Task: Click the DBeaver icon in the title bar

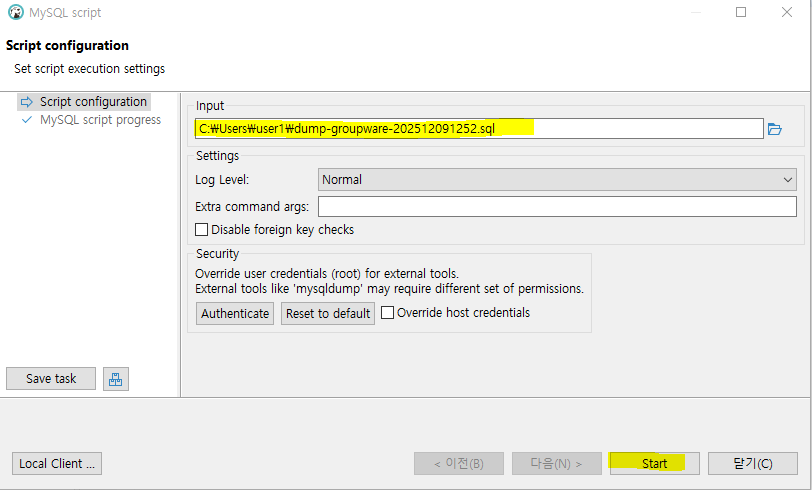Action: [15, 13]
